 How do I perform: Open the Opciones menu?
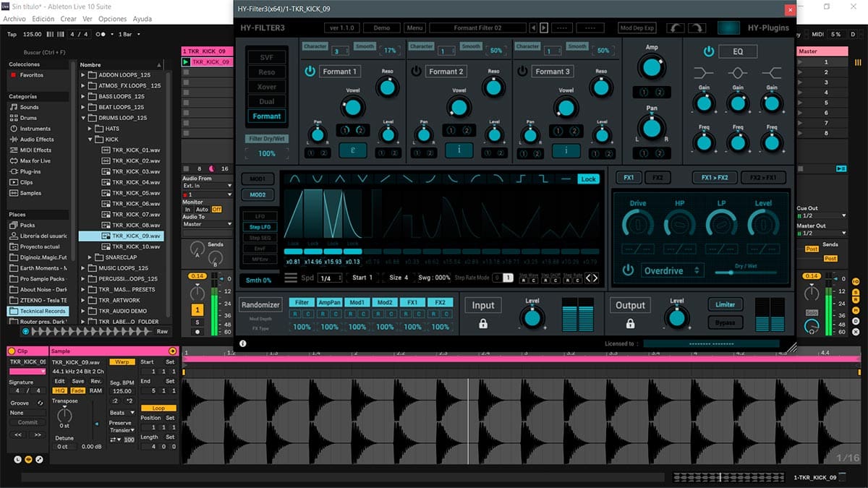[x=112, y=19]
